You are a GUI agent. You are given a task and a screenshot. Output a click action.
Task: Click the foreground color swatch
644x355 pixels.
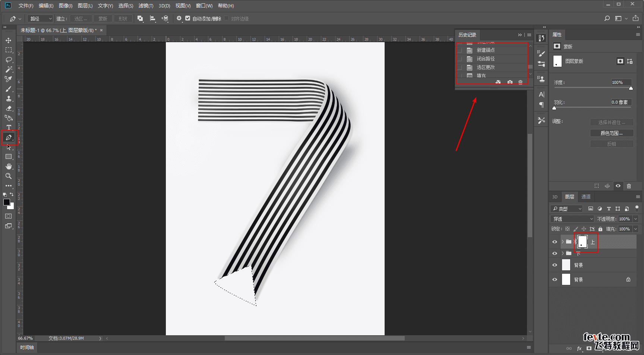7,202
